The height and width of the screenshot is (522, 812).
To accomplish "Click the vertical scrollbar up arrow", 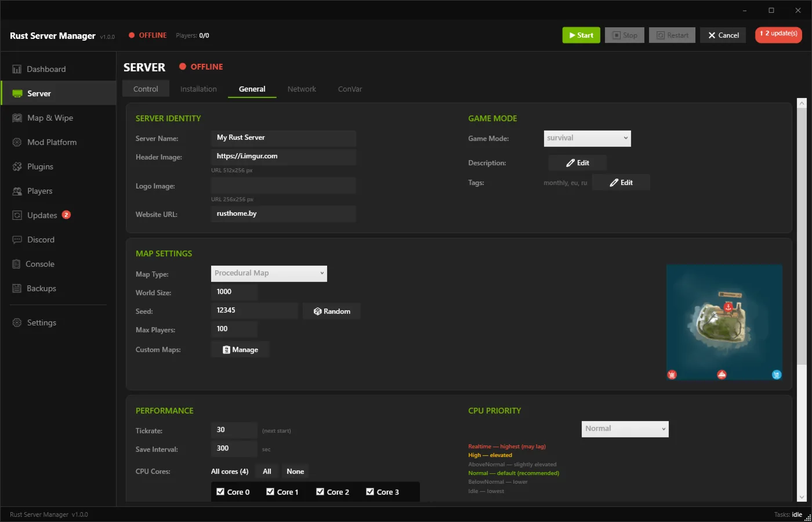I will 802,103.
